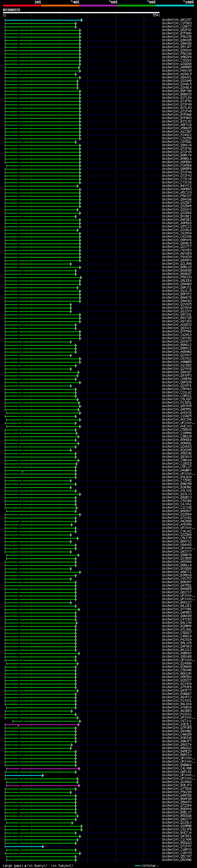
Task: Select label UniRef100_C4LVN8
Action: coord(177,769)
